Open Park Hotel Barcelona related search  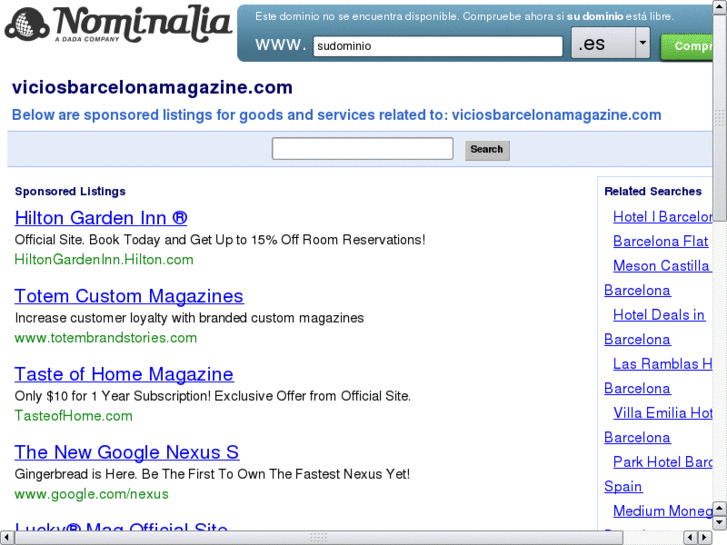[662, 462]
